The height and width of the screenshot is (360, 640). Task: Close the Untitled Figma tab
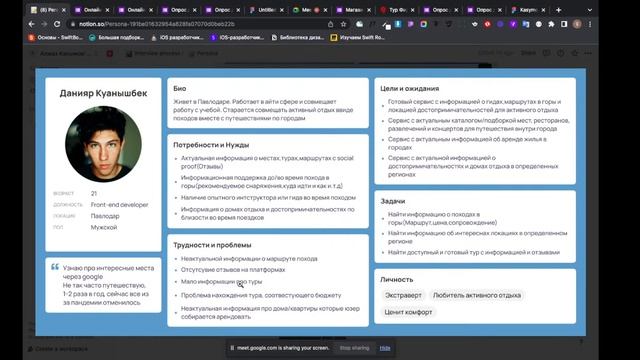(282, 10)
